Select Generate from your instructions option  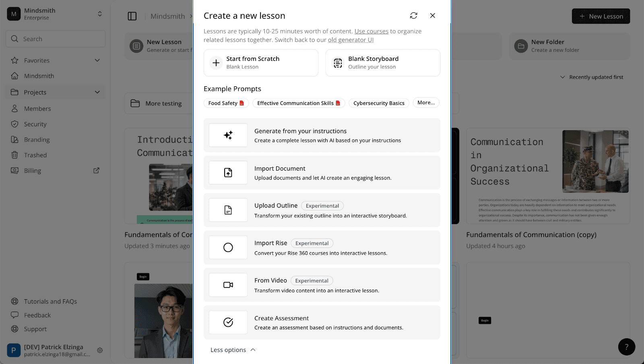point(322,135)
